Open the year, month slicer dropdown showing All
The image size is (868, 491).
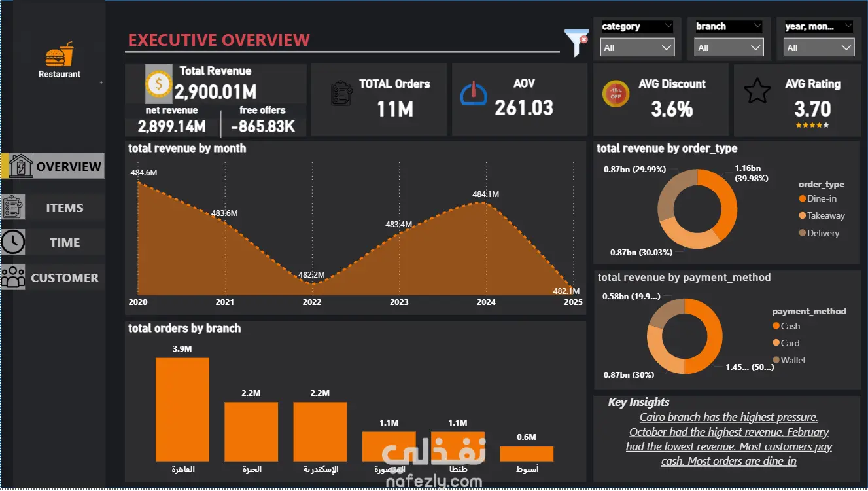(x=819, y=47)
